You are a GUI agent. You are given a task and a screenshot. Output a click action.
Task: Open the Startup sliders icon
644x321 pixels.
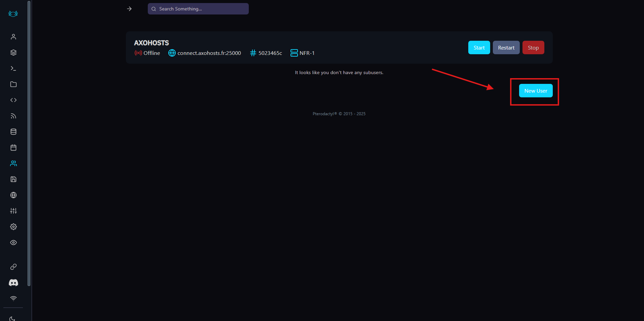point(13,211)
